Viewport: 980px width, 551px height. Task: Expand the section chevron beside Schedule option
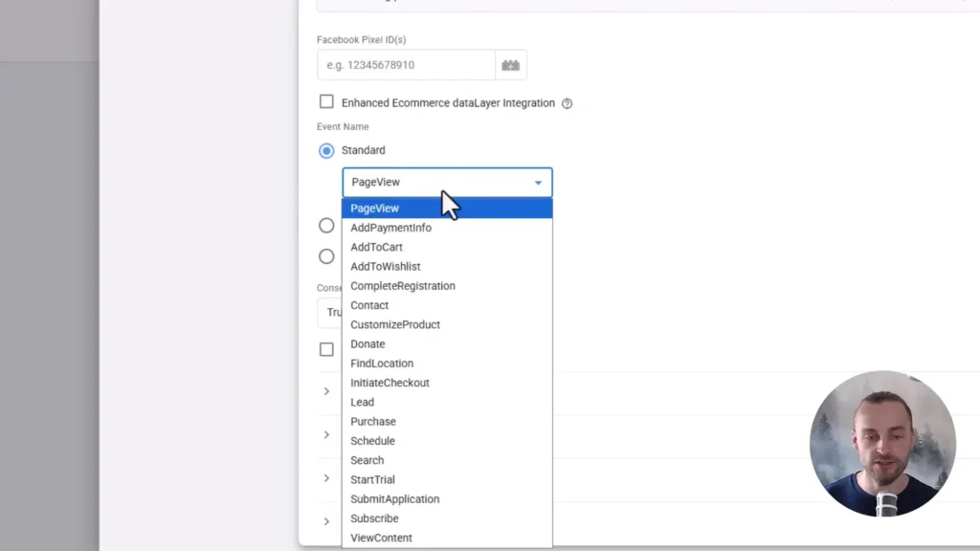pos(326,435)
